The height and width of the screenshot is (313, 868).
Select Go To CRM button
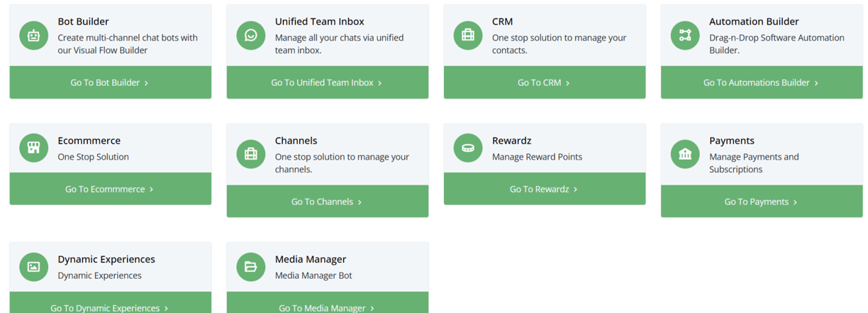tap(544, 82)
